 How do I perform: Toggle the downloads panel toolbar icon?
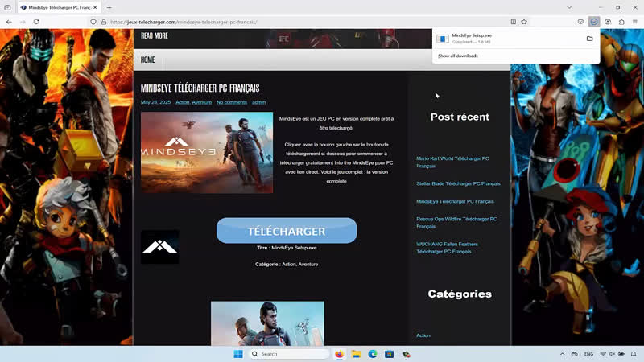(594, 22)
